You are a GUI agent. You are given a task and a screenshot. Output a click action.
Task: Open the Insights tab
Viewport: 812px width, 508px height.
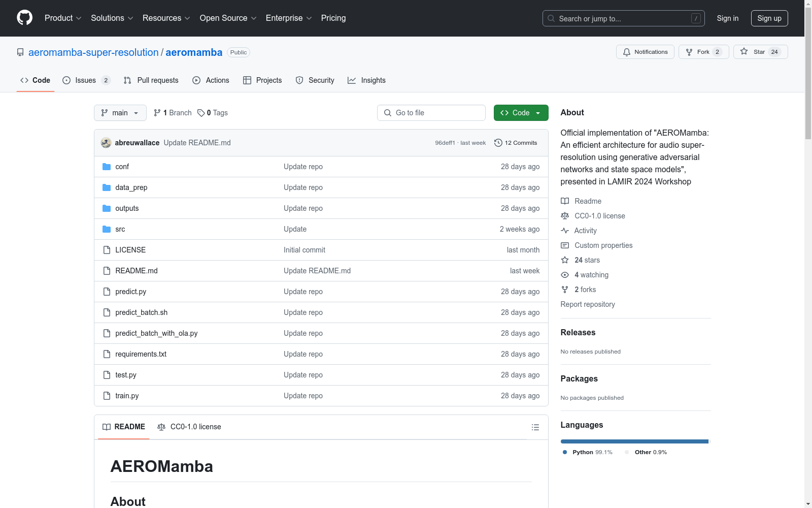click(x=366, y=80)
